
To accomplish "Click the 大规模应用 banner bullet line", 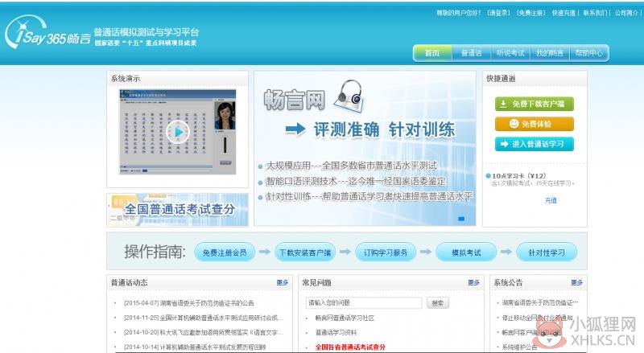I will pos(352,166).
